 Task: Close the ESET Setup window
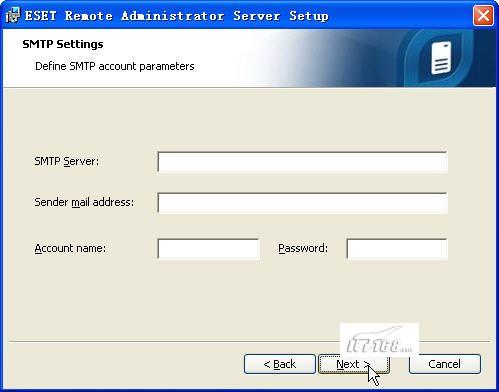pos(483,15)
